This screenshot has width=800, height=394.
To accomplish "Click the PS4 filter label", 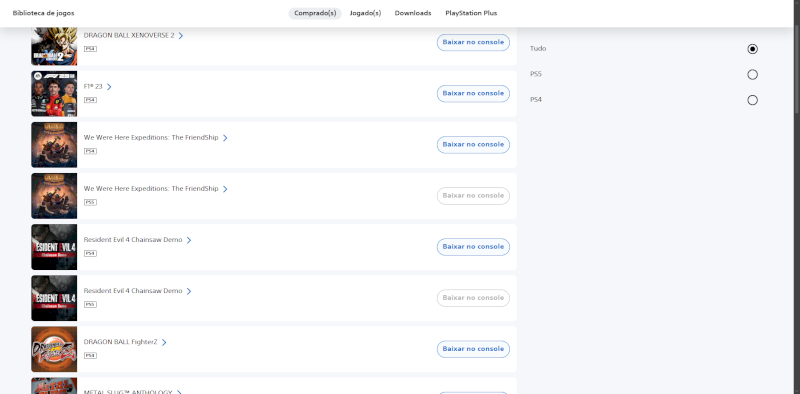I will pos(536,100).
